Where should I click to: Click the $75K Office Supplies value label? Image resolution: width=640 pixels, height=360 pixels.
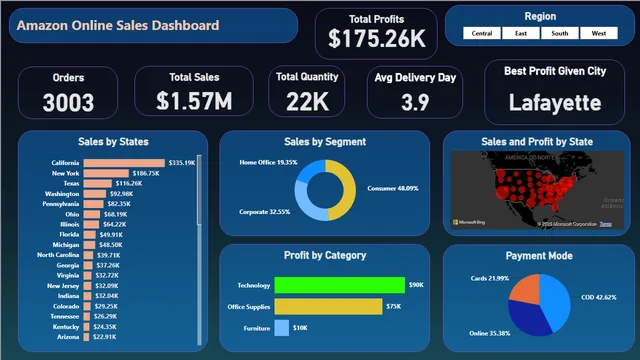pyautogui.click(x=393, y=307)
